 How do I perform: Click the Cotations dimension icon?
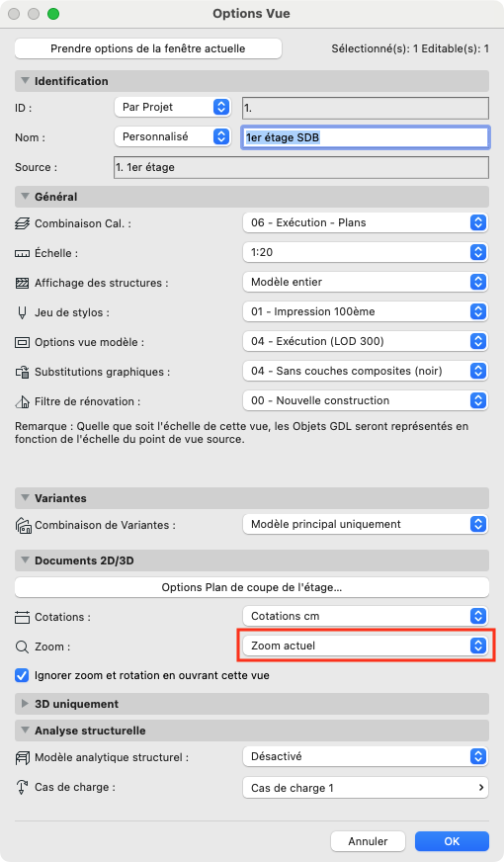coord(22,618)
